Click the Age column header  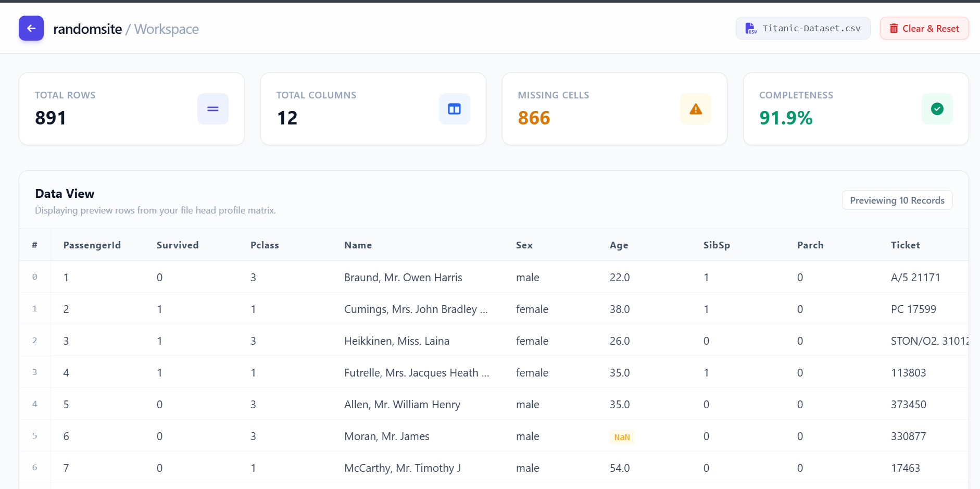tap(619, 245)
